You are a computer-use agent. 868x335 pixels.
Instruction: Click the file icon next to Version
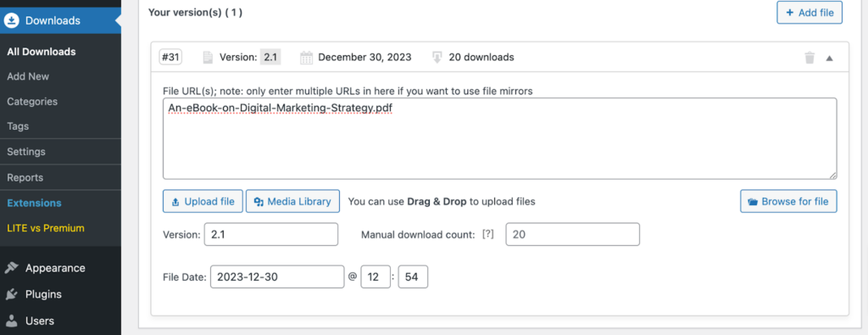click(x=208, y=57)
